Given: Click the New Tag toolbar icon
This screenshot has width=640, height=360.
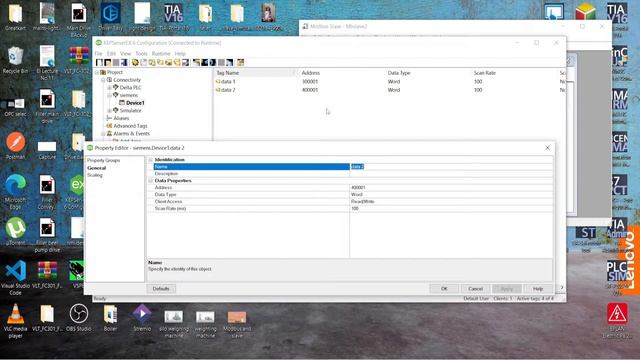Looking at the screenshot, I should click(x=160, y=62).
